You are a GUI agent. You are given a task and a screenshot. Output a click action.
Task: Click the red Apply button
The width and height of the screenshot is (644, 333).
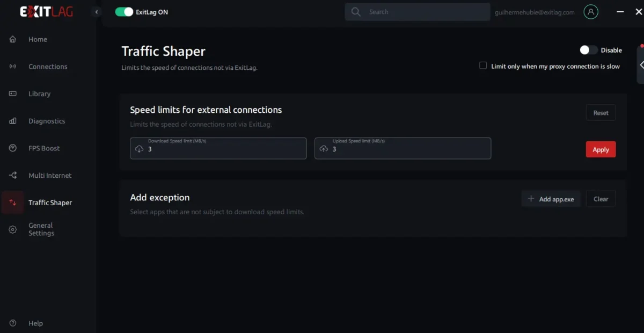coord(601,149)
